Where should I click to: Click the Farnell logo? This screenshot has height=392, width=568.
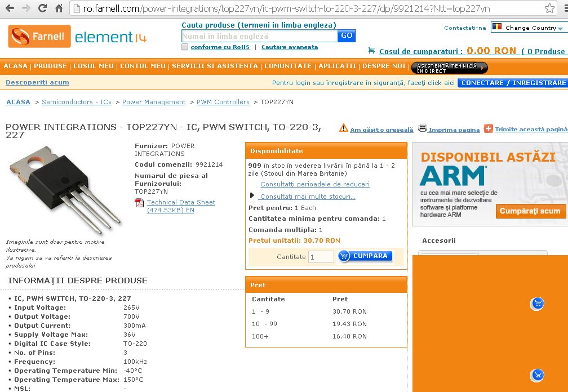point(39,36)
